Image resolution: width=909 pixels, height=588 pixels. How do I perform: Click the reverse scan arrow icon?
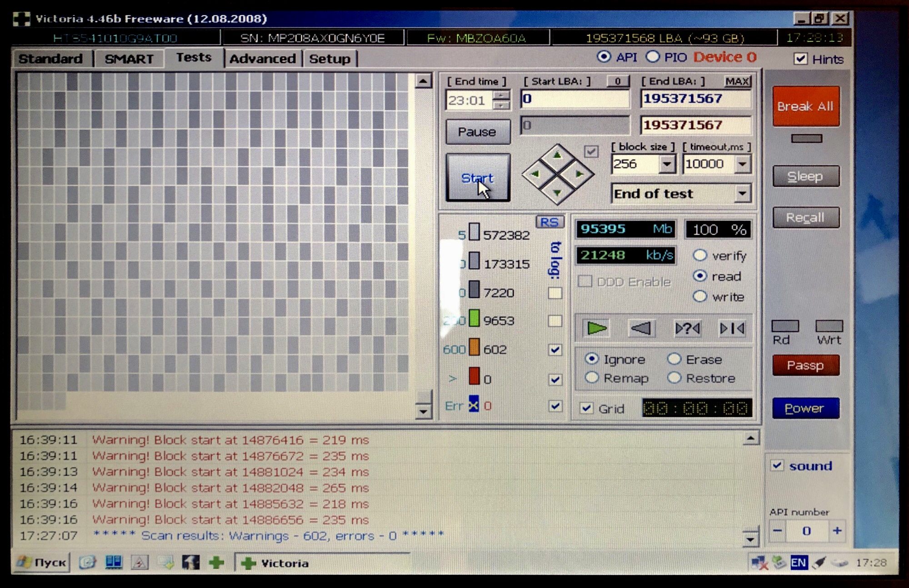pos(641,328)
